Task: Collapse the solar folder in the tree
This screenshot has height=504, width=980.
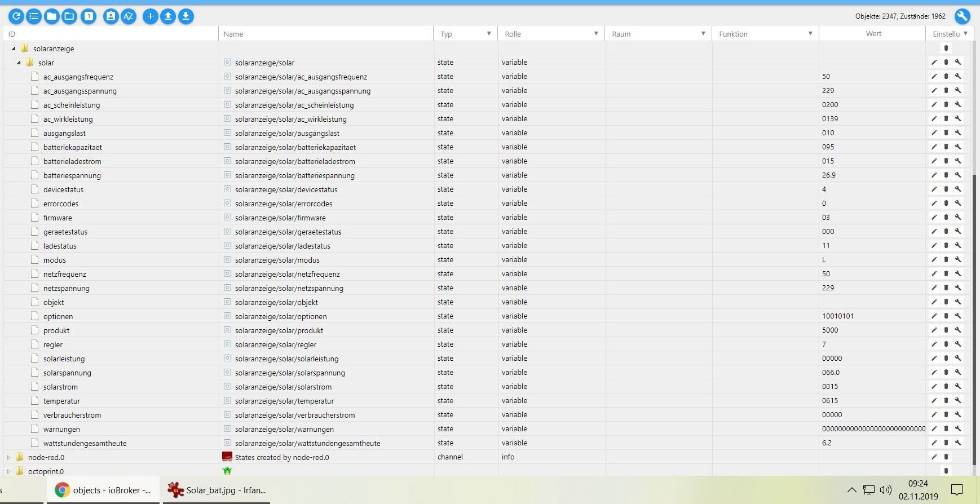Action: coord(19,63)
